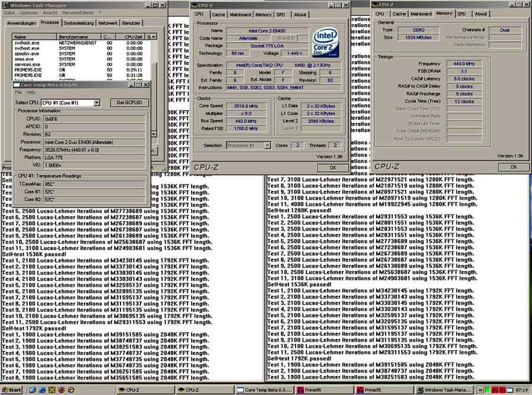
Task: Open Help menu in Core Temp
Action: pos(31,92)
